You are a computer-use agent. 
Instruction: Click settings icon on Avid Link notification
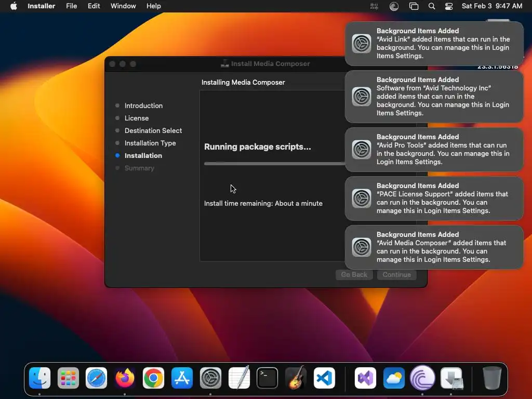pyautogui.click(x=362, y=44)
